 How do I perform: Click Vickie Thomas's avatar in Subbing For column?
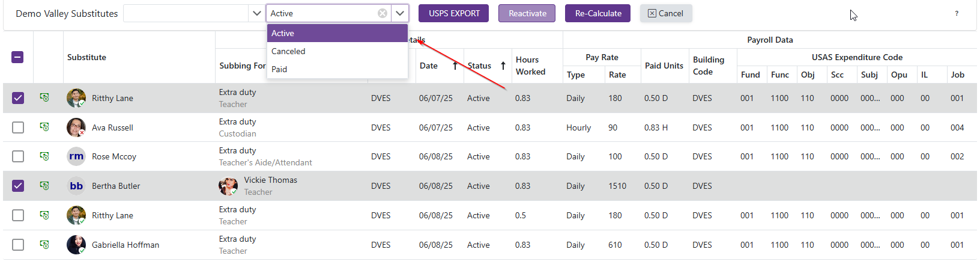pos(228,186)
